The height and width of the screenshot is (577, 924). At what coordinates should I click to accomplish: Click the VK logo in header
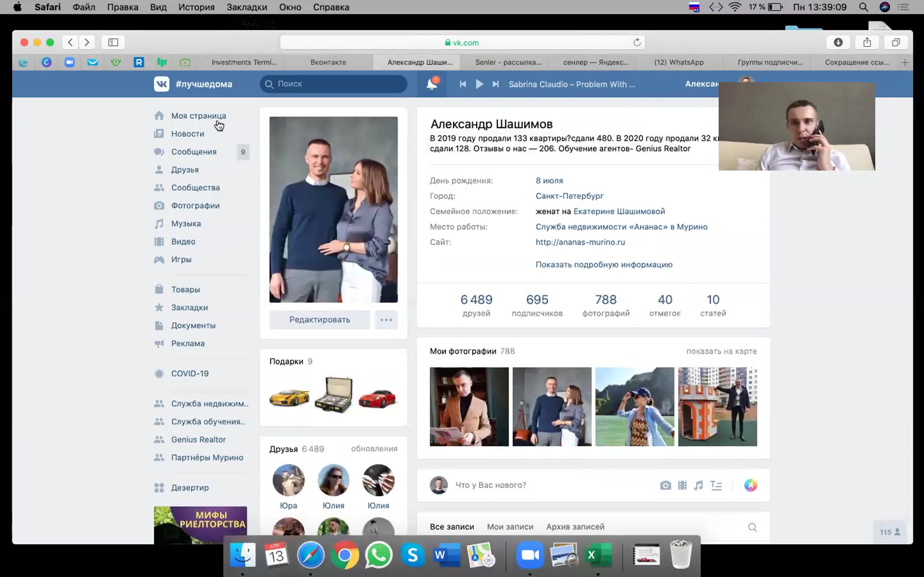[x=162, y=84]
